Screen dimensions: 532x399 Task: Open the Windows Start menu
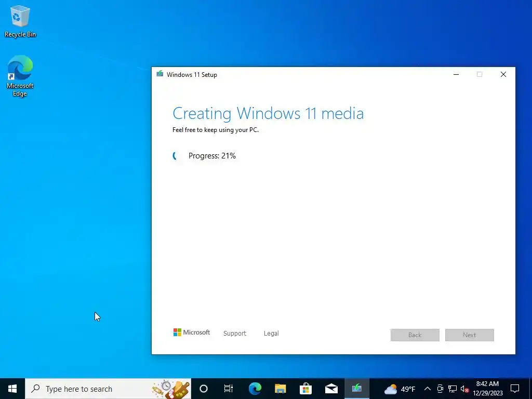(x=12, y=389)
